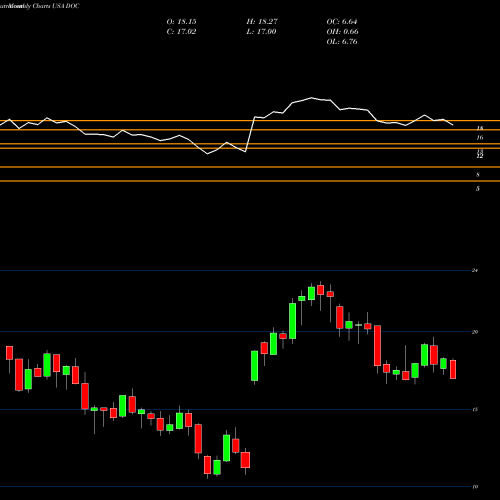The image size is (500, 500).
Task: Click the '18' label on upper panel axis
Action: coord(480,128)
